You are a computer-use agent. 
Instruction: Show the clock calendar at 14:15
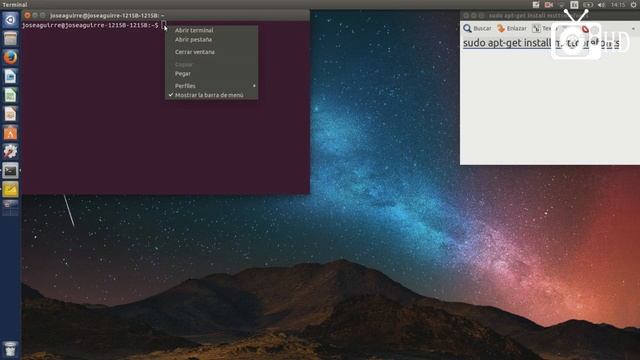tap(618, 5)
